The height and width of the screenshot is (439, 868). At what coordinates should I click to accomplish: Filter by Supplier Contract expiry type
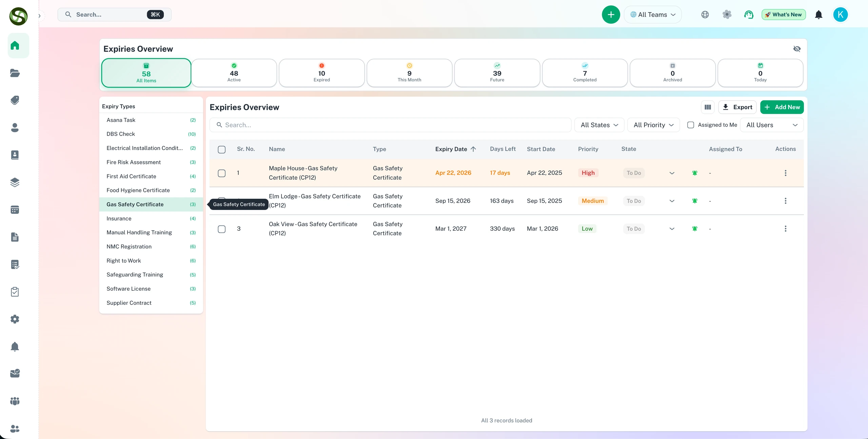(151, 303)
